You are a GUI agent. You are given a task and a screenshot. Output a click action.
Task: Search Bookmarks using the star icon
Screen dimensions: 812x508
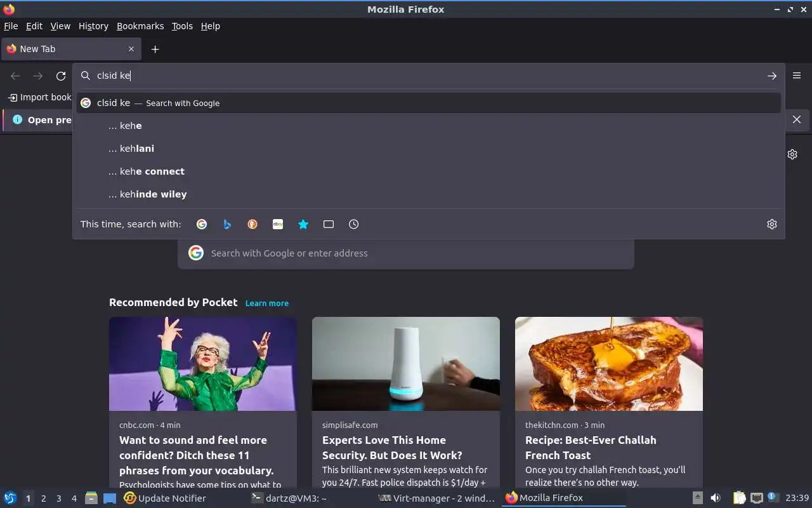[303, 224]
